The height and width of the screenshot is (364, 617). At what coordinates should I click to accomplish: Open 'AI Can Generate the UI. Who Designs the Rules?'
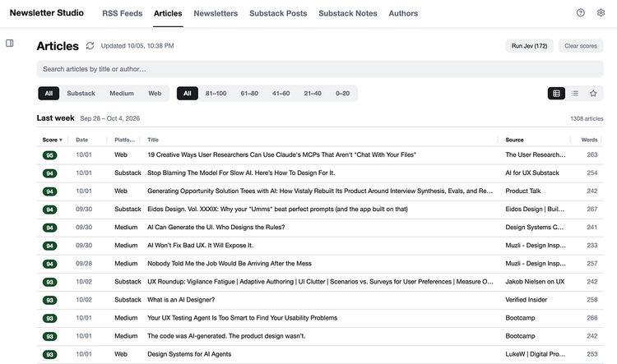[216, 228]
